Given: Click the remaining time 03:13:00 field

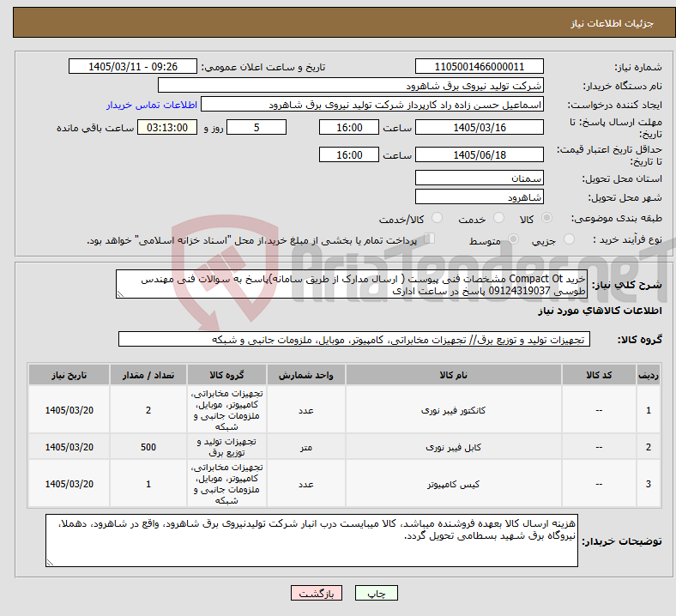Looking at the screenshot, I should click(x=167, y=128).
